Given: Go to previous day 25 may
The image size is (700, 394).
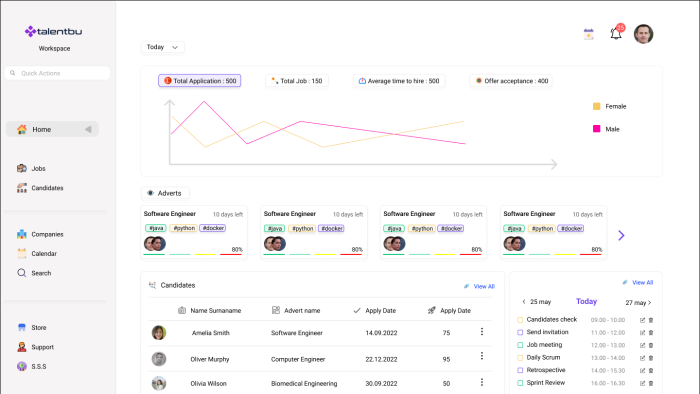Looking at the screenshot, I should 537,302.
